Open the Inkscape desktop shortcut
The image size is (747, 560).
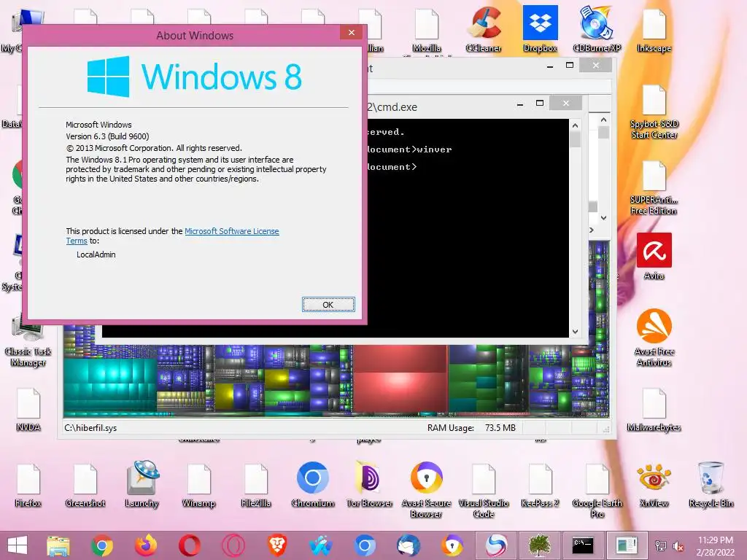tap(654, 29)
